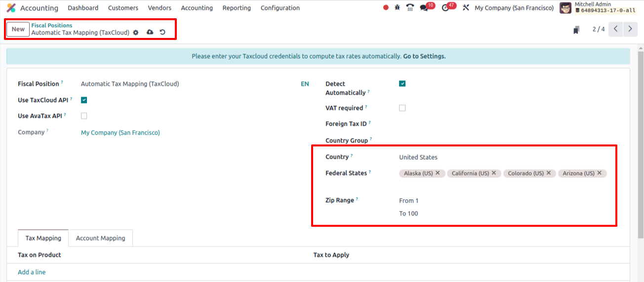Click the Tax on Product column header
Screen dimensions: 644x282
pyautogui.click(x=40, y=255)
